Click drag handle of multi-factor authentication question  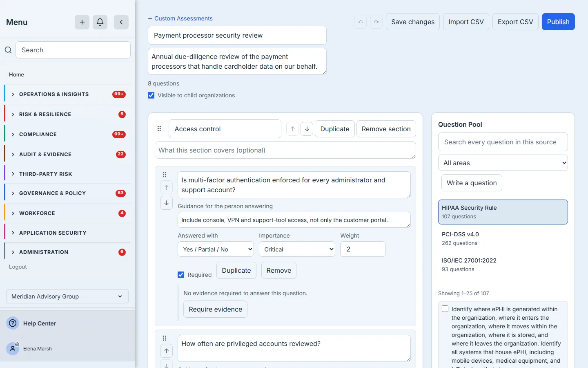[x=165, y=175]
